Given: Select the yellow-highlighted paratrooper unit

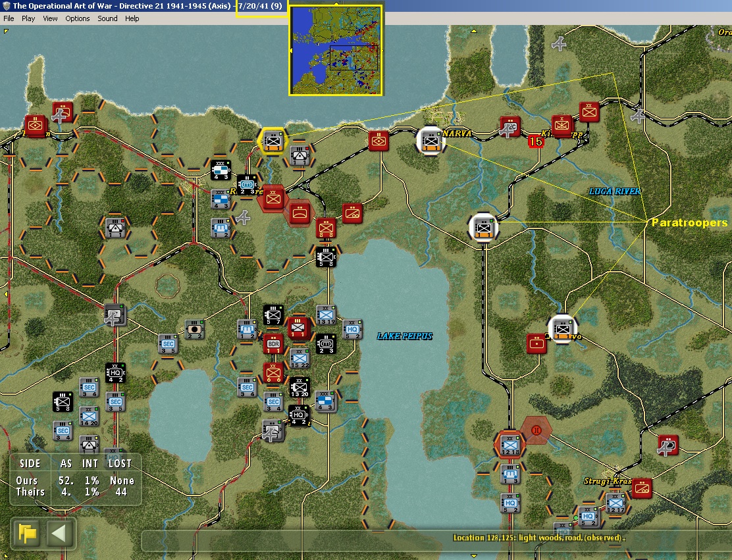Looking at the screenshot, I should pyautogui.click(x=273, y=141).
